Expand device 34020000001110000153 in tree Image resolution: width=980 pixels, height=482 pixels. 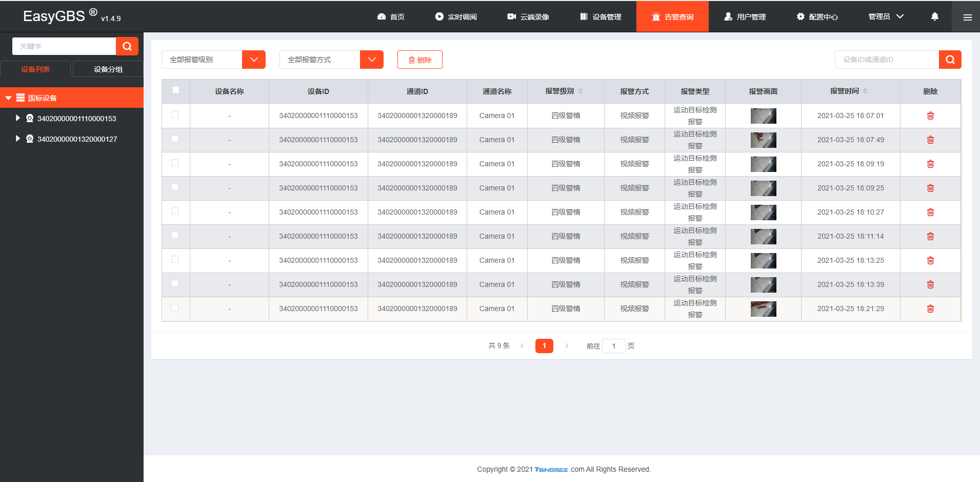tap(18, 118)
